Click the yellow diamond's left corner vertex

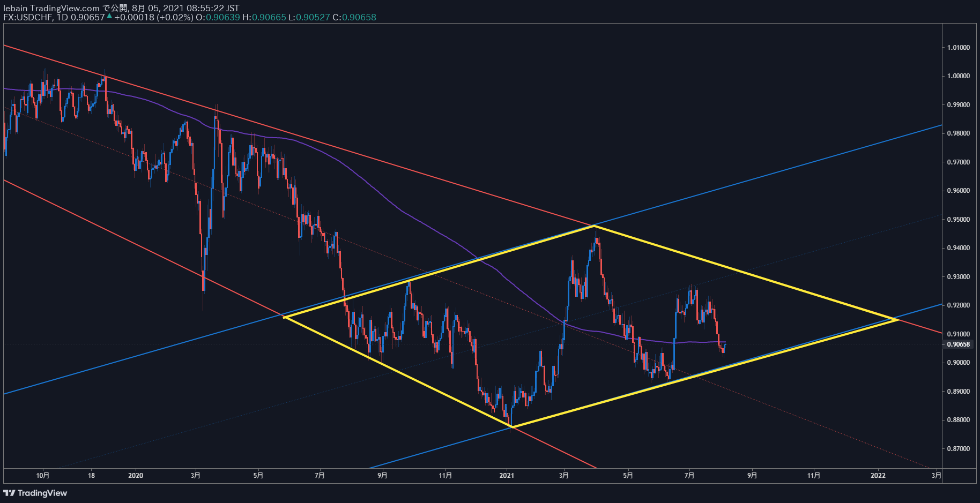(284, 318)
